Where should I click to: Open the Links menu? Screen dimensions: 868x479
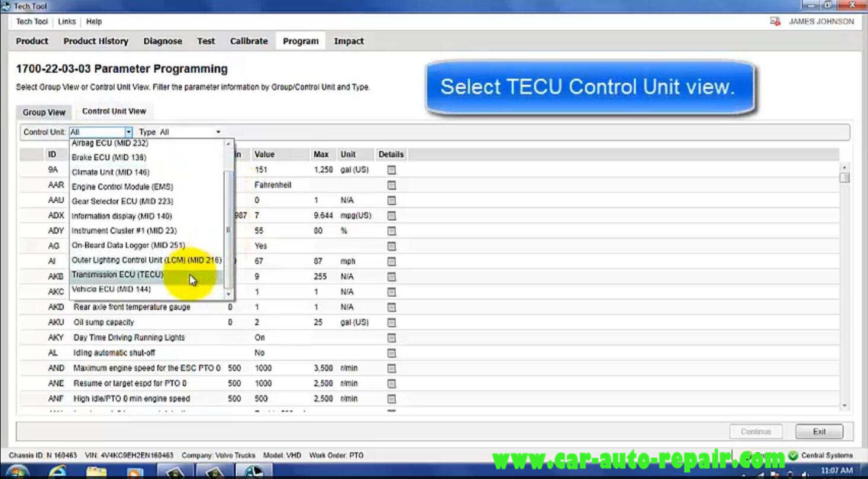(x=67, y=21)
